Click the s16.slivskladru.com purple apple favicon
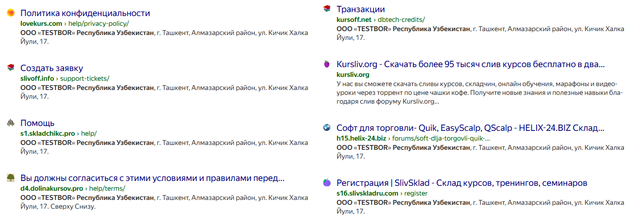Screen dimensions: 644x216 click(x=327, y=183)
